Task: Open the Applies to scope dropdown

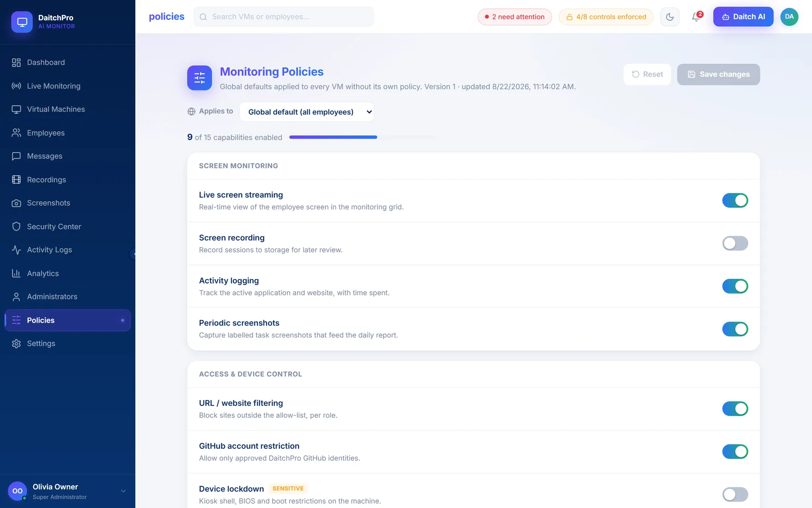Action: coord(307,112)
